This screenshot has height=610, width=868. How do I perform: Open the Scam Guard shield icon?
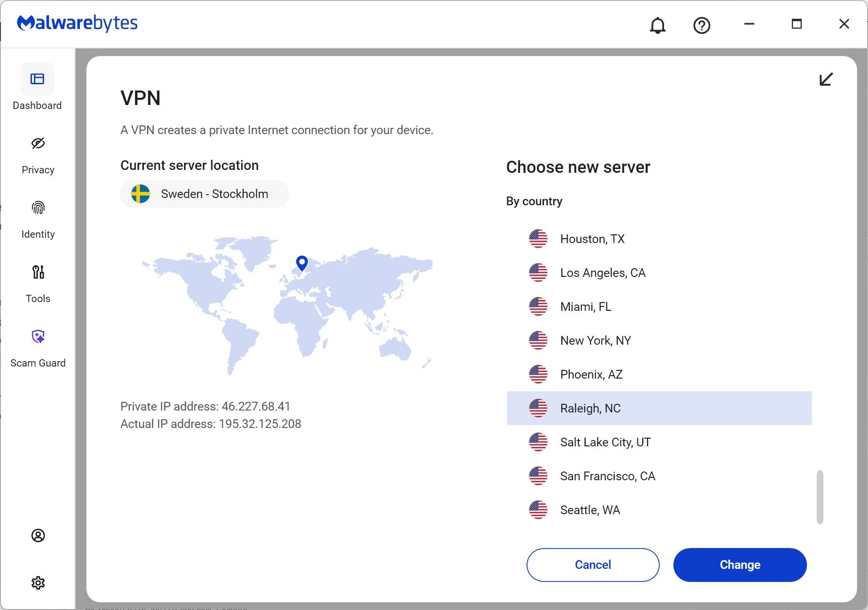[38, 336]
